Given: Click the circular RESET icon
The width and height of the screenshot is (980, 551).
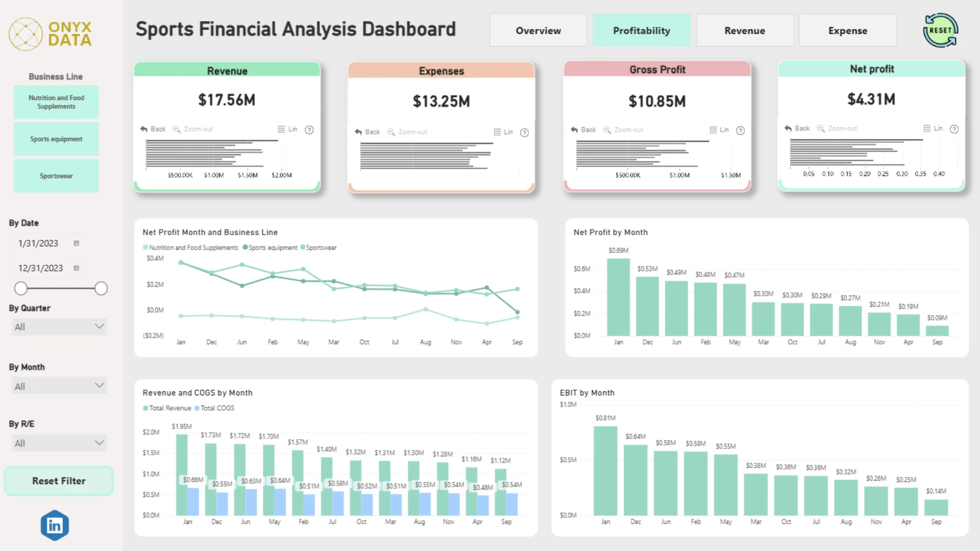Looking at the screenshot, I should click(x=940, y=31).
